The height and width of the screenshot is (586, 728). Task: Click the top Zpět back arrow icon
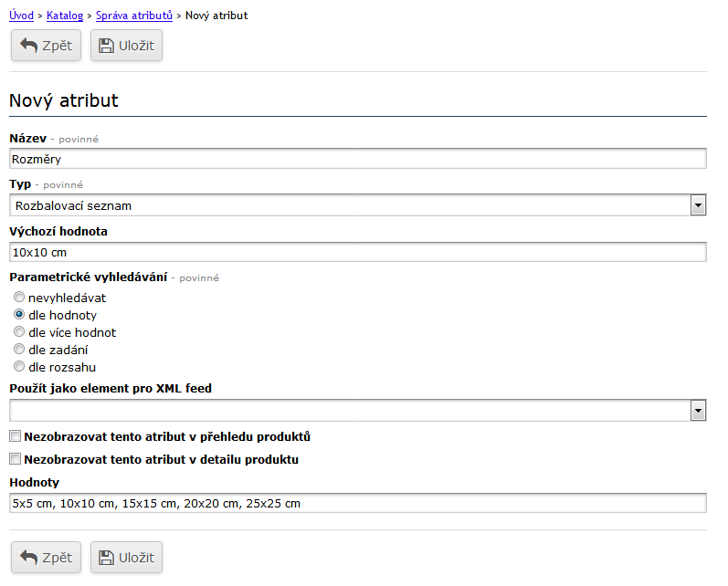coord(28,46)
